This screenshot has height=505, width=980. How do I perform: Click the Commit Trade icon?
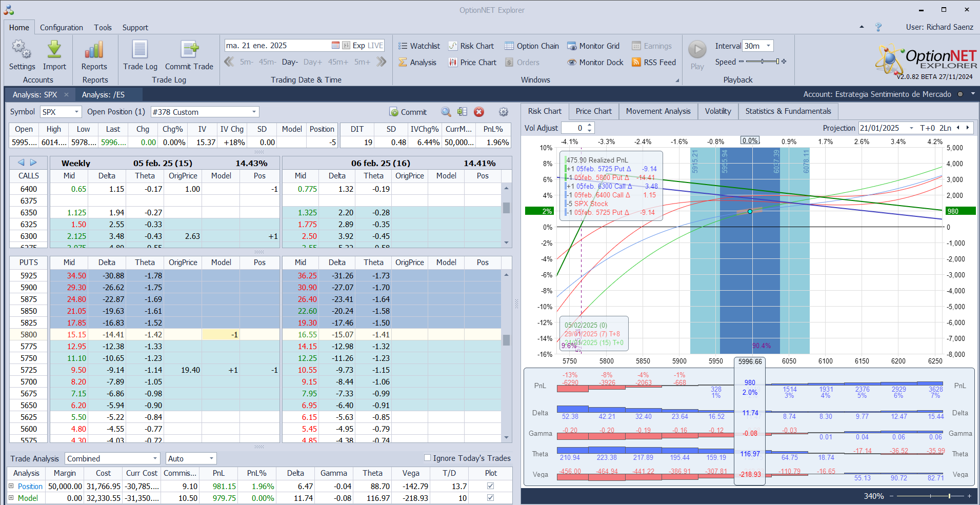click(x=189, y=50)
